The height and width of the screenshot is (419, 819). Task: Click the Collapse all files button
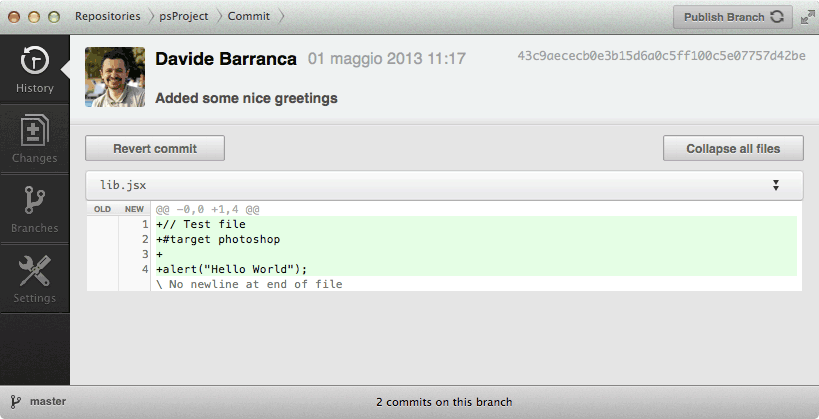(x=733, y=148)
